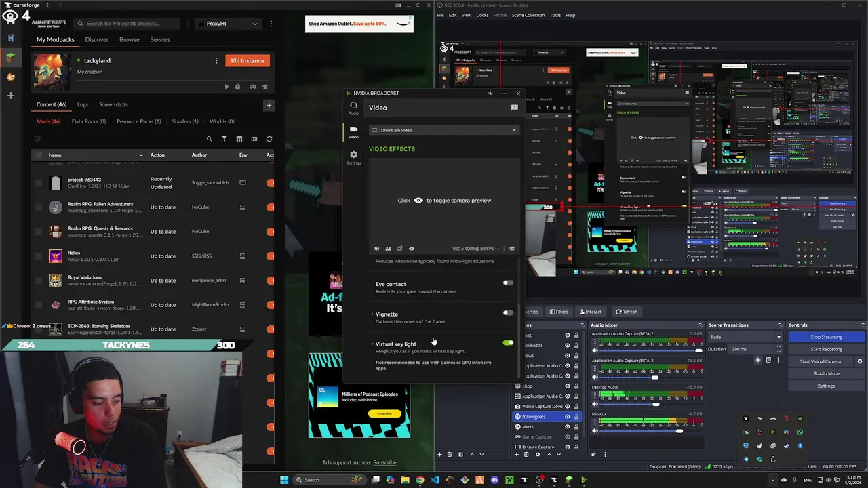Toggle lock on followgoals source
868x488 pixels.
coord(576,417)
